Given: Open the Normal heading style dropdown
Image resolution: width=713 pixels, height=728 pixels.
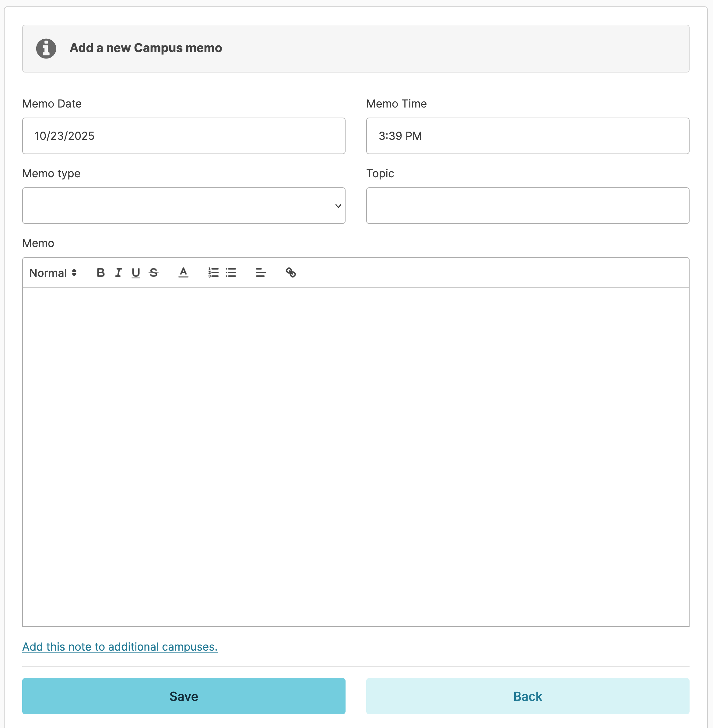Looking at the screenshot, I should pyautogui.click(x=53, y=273).
